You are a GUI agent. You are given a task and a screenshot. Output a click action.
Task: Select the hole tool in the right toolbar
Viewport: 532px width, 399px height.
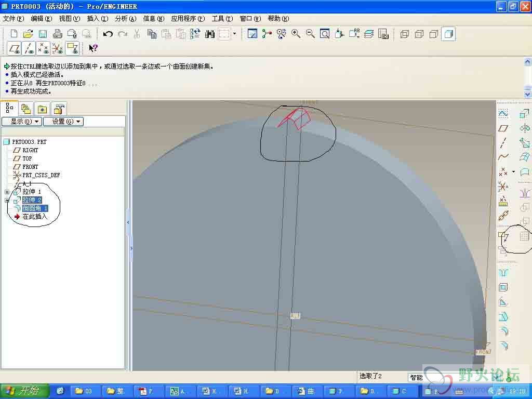coord(503,273)
